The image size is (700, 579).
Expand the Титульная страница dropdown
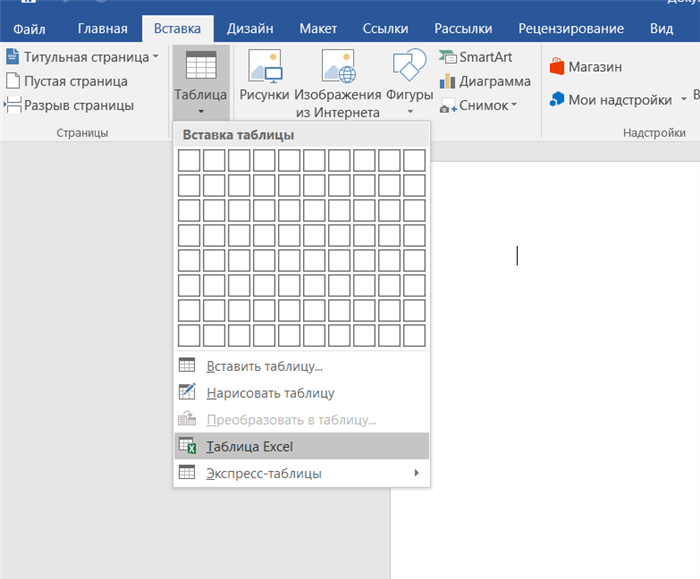[155, 57]
